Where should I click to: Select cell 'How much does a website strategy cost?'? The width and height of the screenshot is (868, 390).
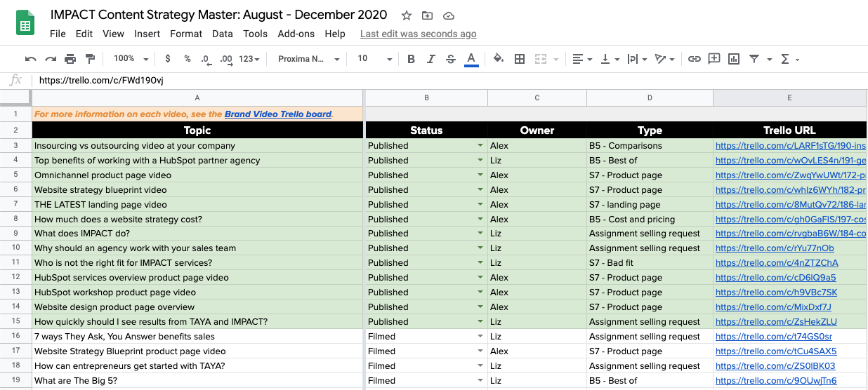pos(197,219)
